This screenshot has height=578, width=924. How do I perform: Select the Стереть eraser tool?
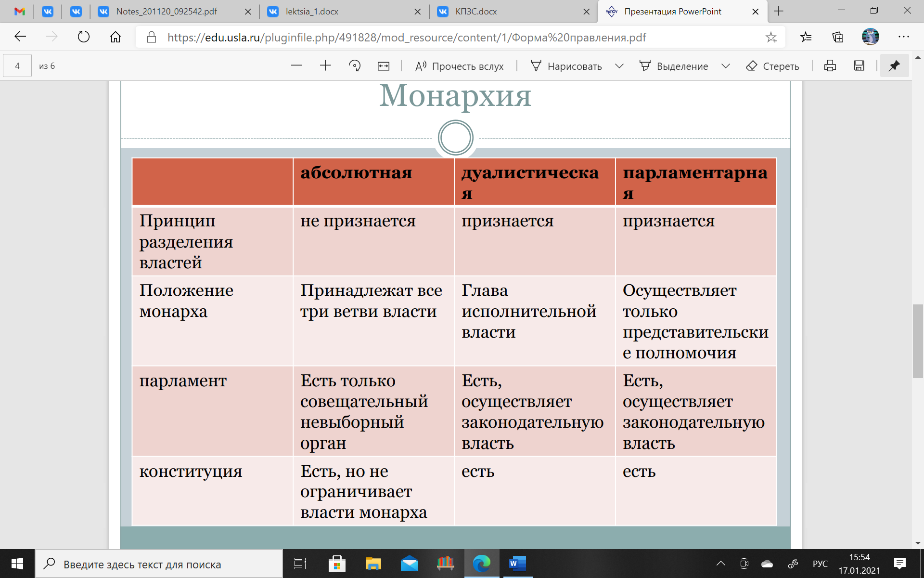[772, 66]
